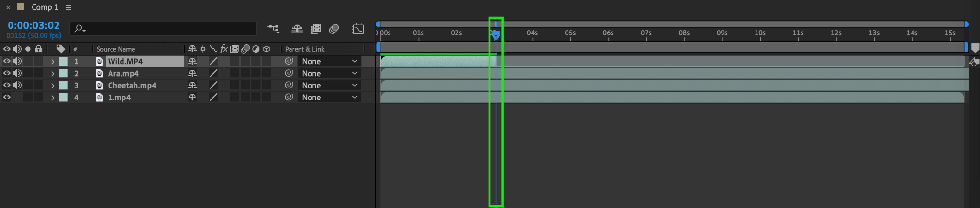
Task: Toggle the shy layers hide switch
Action: [x=297, y=29]
